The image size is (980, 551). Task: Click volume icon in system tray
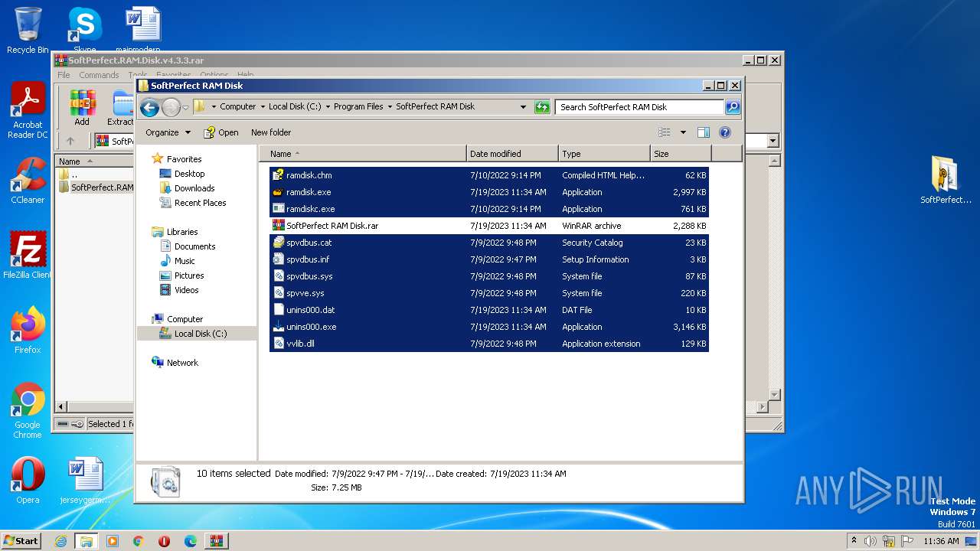tap(871, 541)
